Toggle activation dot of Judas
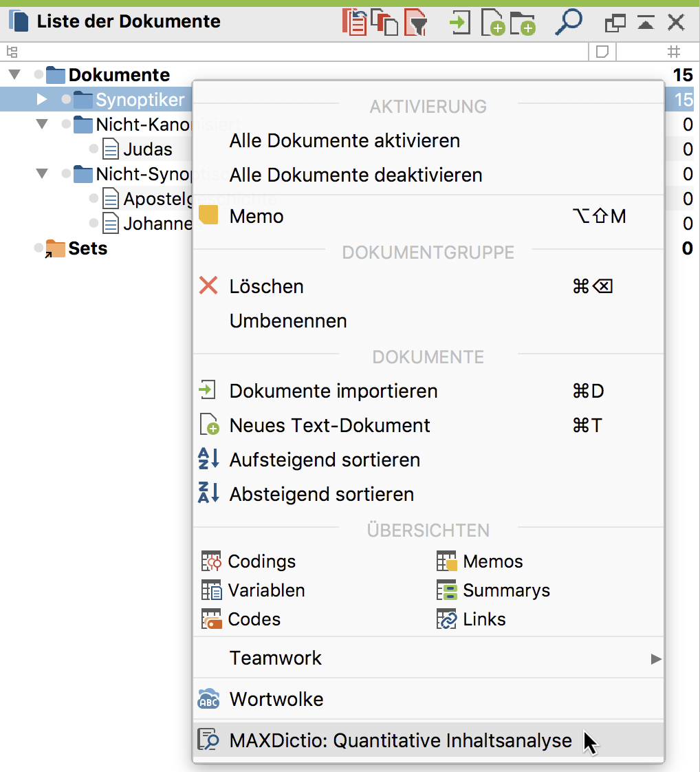Screen dimensions: 700x772 [94, 149]
